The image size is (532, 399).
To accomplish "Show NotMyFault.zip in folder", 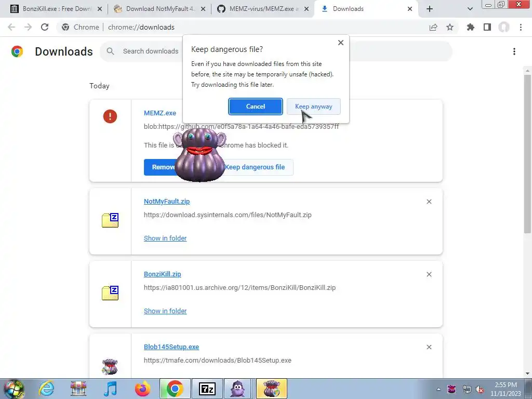I will coord(165,238).
